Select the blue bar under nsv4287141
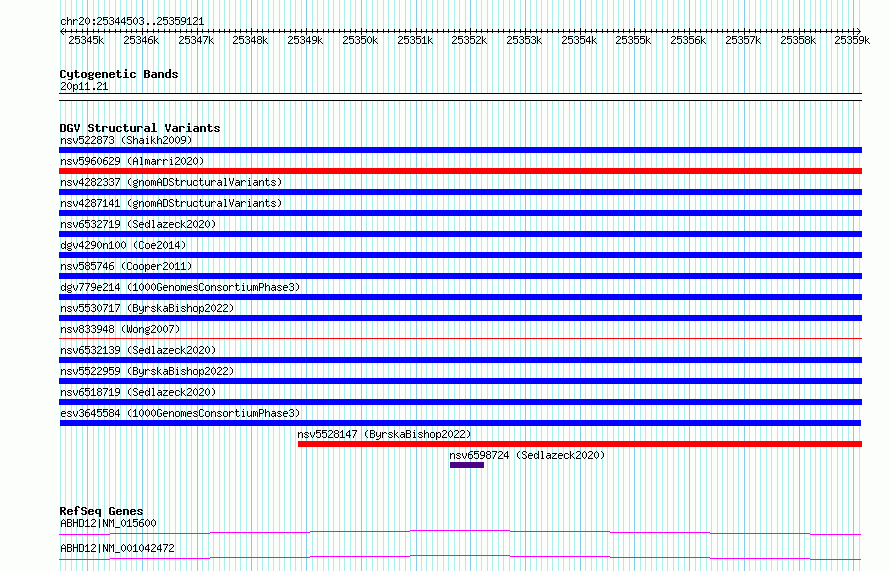This screenshot has width=890, height=571. [x=460, y=213]
